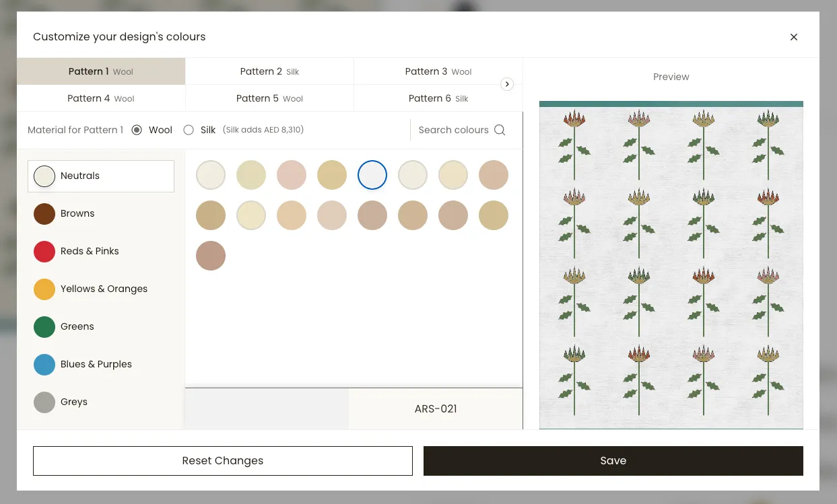
Task: Pick the selected blue-outlined white swatch
Action: (x=372, y=175)
